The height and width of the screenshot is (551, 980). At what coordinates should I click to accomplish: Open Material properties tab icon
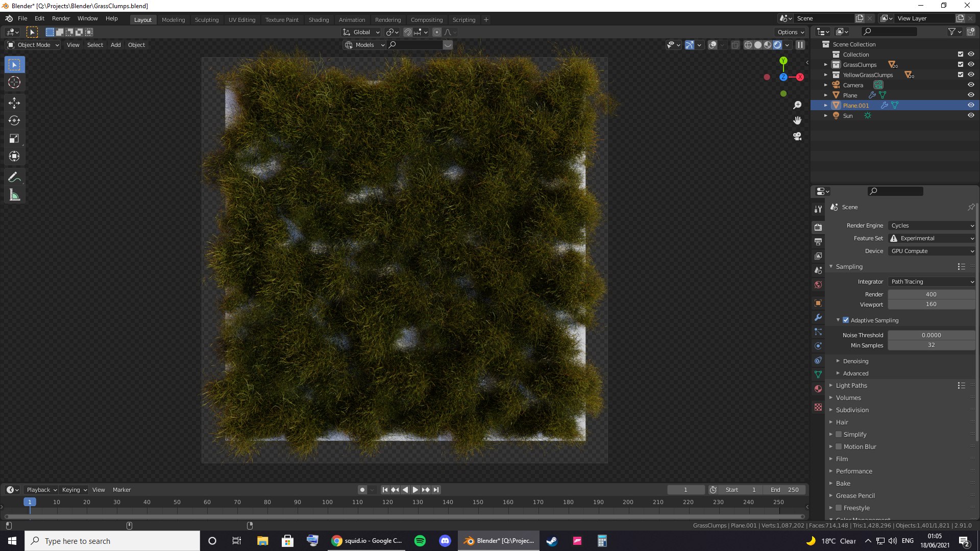(818, 389)
